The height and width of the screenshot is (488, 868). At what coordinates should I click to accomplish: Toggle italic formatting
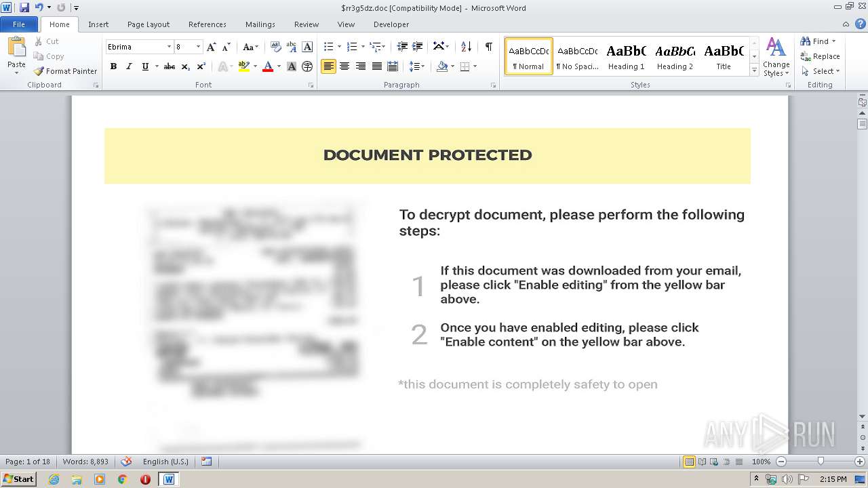tap(129, 66)
